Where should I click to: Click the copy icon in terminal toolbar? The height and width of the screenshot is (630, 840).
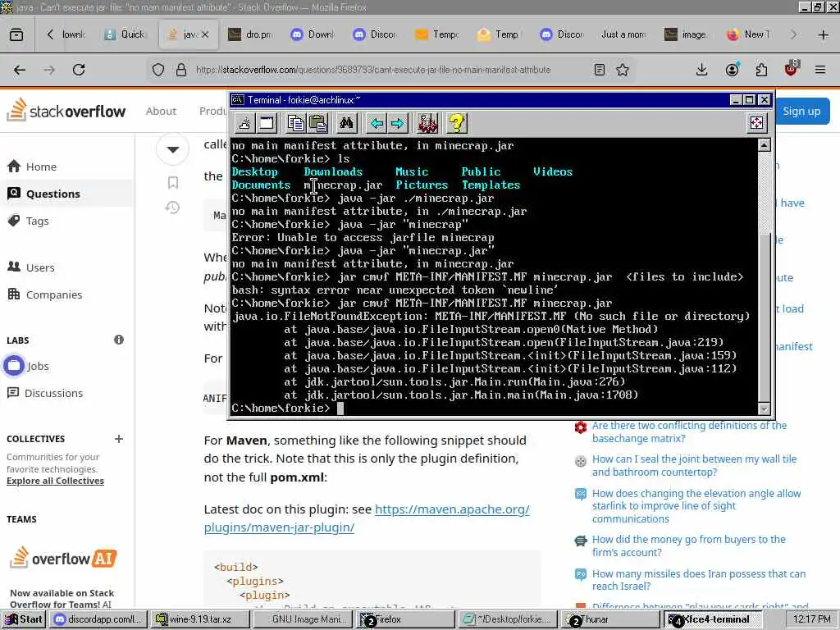pyautogui.click(x=295, y=123)
